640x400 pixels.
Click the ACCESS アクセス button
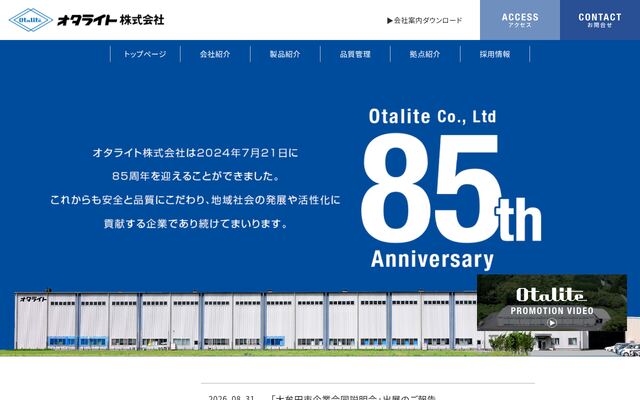coord(520,20)
